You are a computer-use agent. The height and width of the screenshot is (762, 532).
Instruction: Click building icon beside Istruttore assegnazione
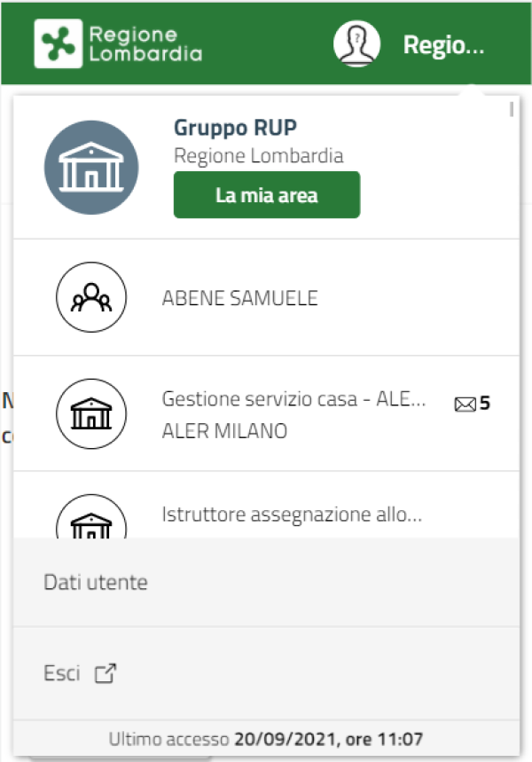tap(91, 523)
